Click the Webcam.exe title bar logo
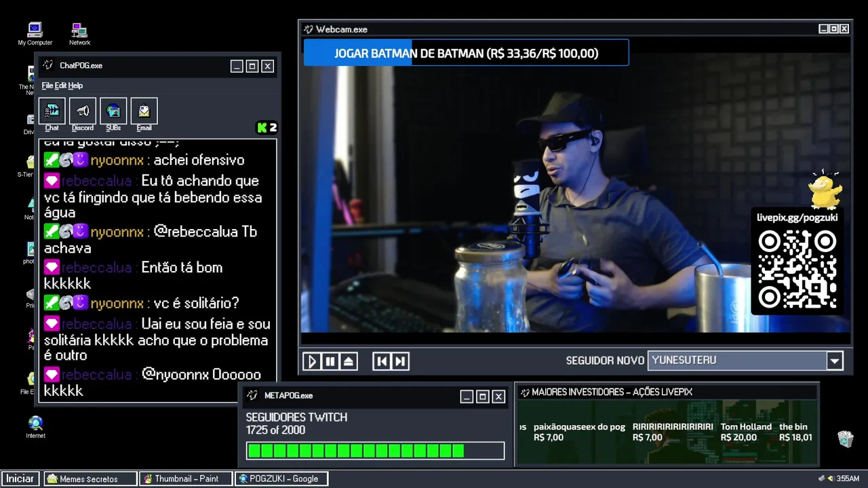Image resolution: width=868 pixels, height=488 pixels. pyautogui.click(x=309, y=29)
